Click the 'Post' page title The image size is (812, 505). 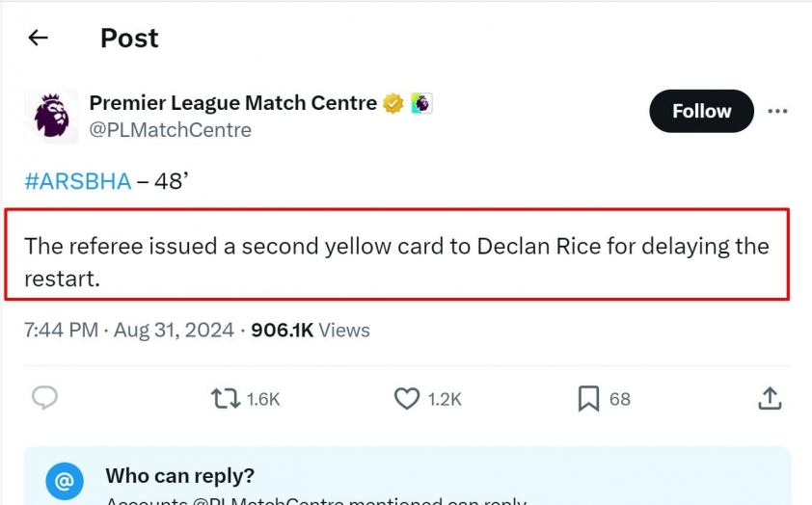point(129,38)
